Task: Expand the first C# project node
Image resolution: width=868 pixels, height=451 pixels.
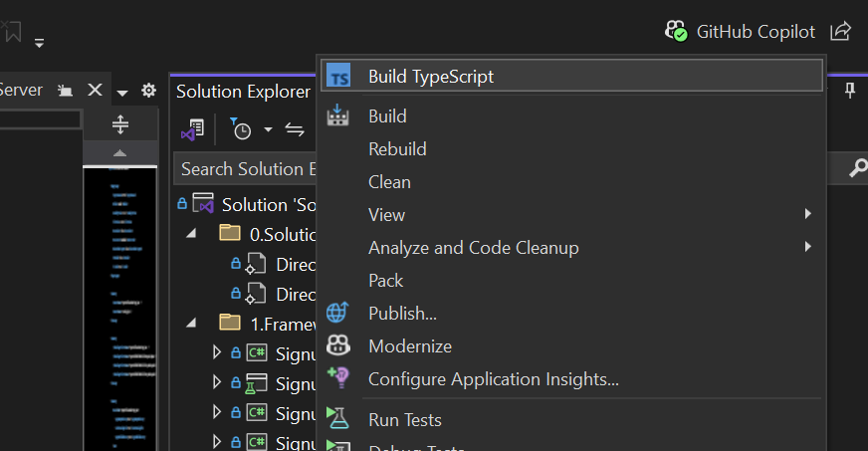Action: (217, 351)
